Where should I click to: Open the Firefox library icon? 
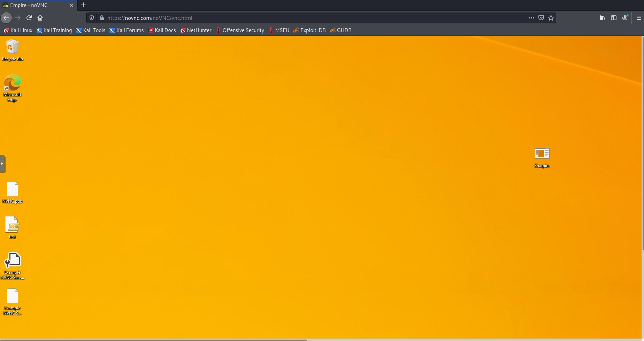[x=602, y=18]
